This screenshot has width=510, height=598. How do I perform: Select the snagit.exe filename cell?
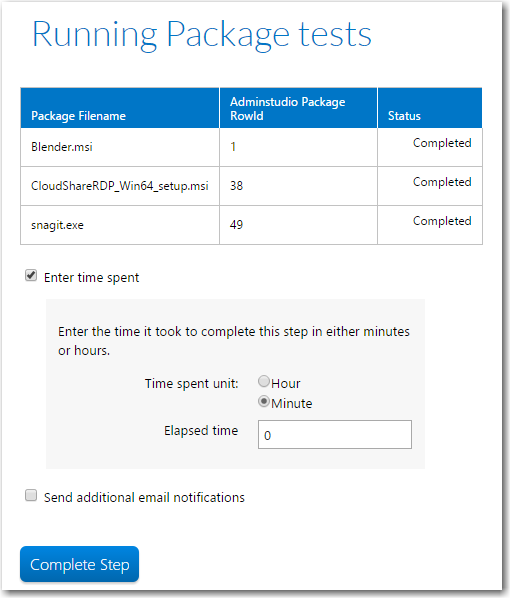(x=120, y=225)
